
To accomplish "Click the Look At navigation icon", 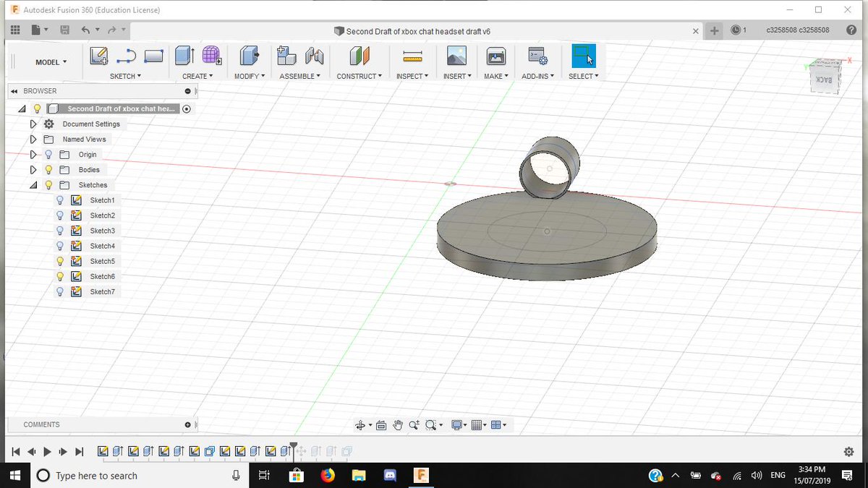I will coord(381,425).
